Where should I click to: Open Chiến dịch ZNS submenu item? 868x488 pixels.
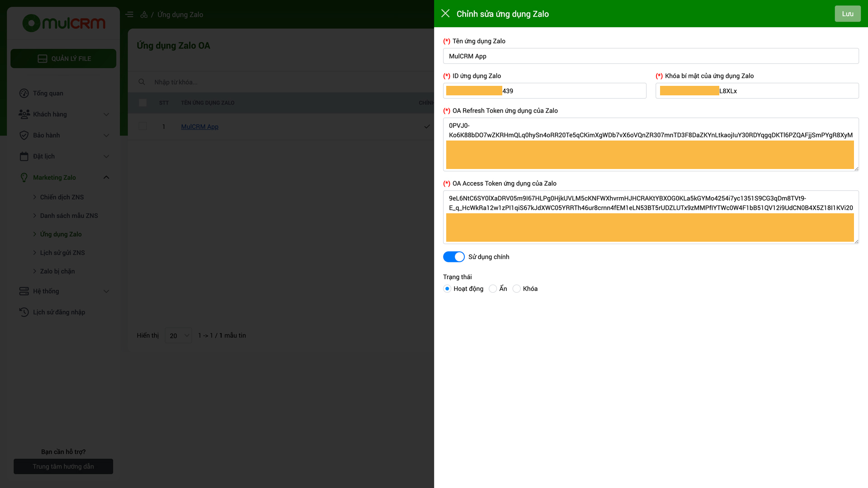click(62, 197)
